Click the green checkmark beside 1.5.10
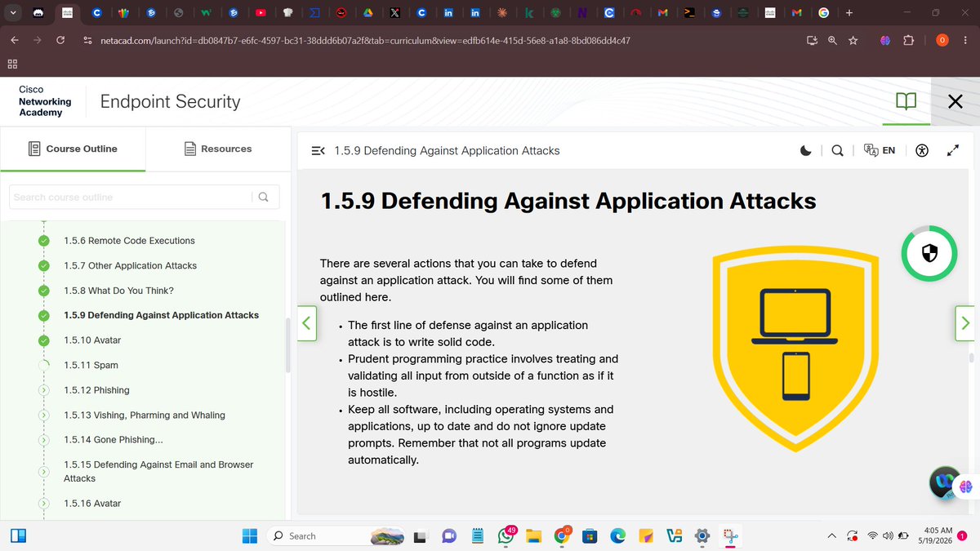 pyautogui.click(x=44, y=340)
